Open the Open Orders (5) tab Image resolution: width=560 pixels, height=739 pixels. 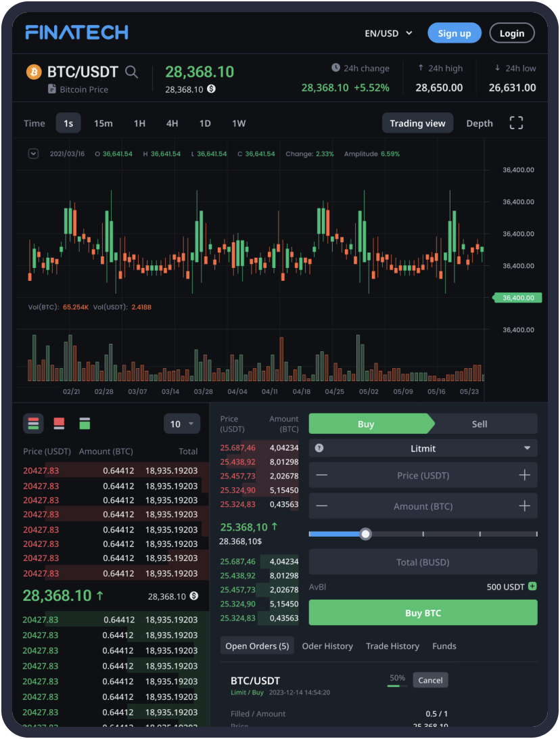pyautogui.click(x=257, y=646)
